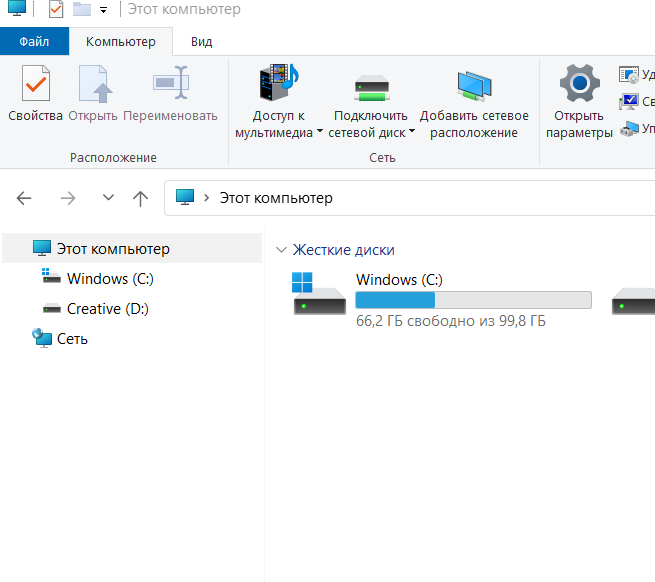Image resolution: width=655 pixels, height=582 pixels.
Task: Go forward with the right arrow
Action: [x=68, y=198]
